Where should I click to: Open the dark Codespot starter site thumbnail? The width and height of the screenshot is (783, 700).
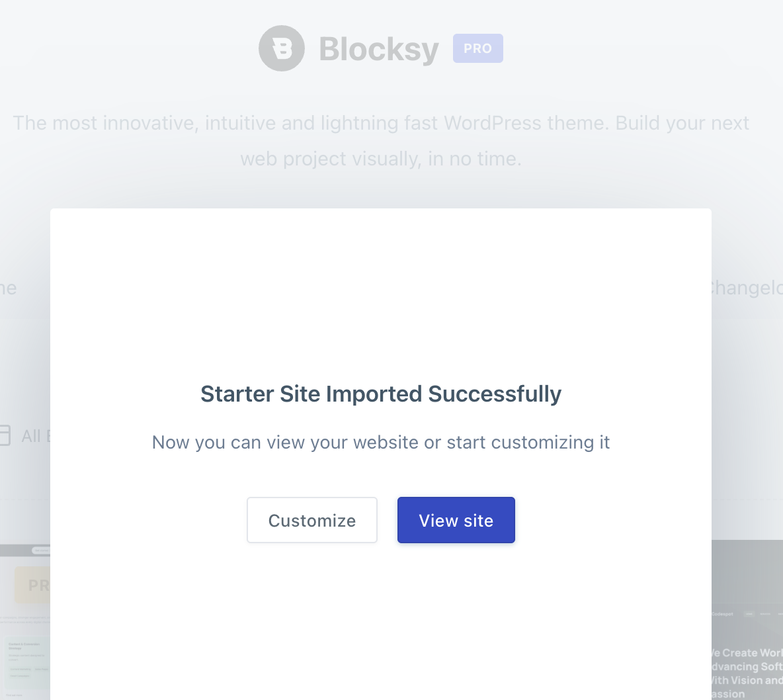point(747,620)
